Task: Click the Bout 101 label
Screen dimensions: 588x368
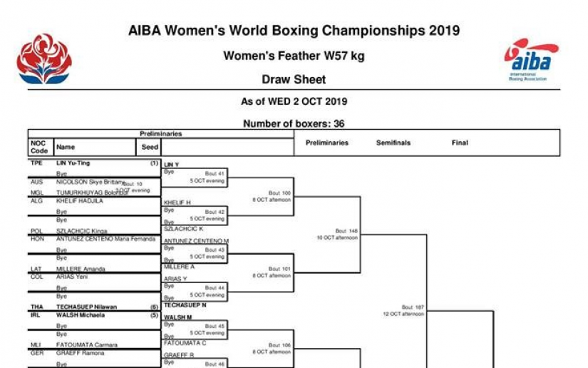Action: (x=279, y=269)
